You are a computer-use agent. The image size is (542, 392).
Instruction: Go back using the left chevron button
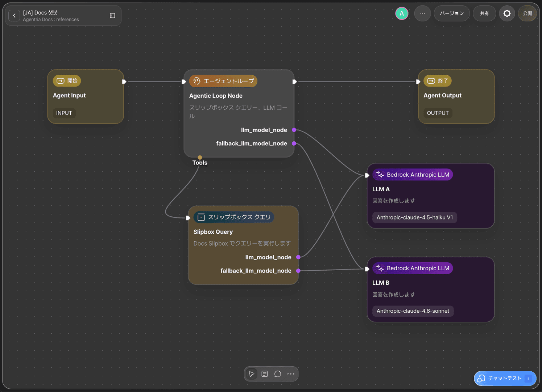click(x=14, y=16)
